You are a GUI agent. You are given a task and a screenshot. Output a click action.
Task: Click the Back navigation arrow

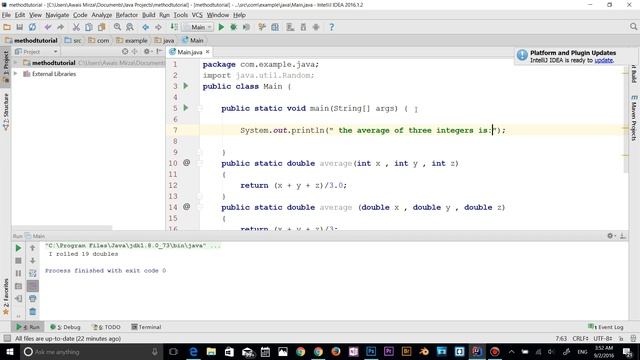tap(145, 27)
